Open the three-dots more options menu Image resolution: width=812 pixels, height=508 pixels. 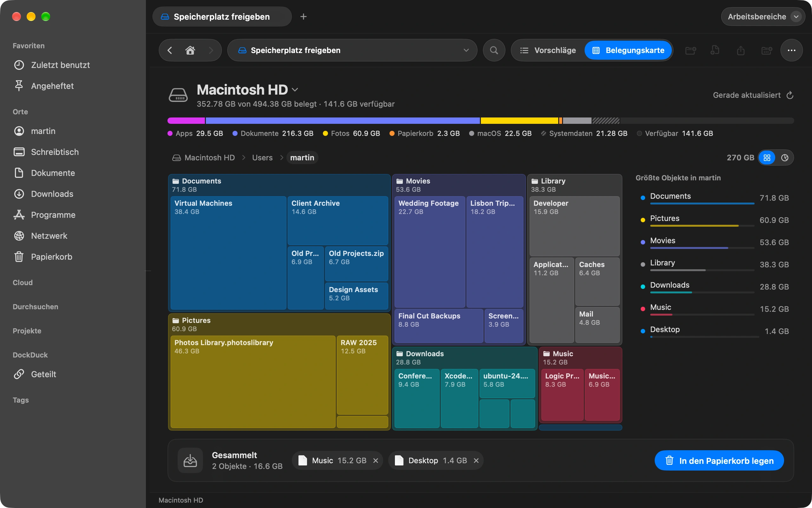(791, 50)
